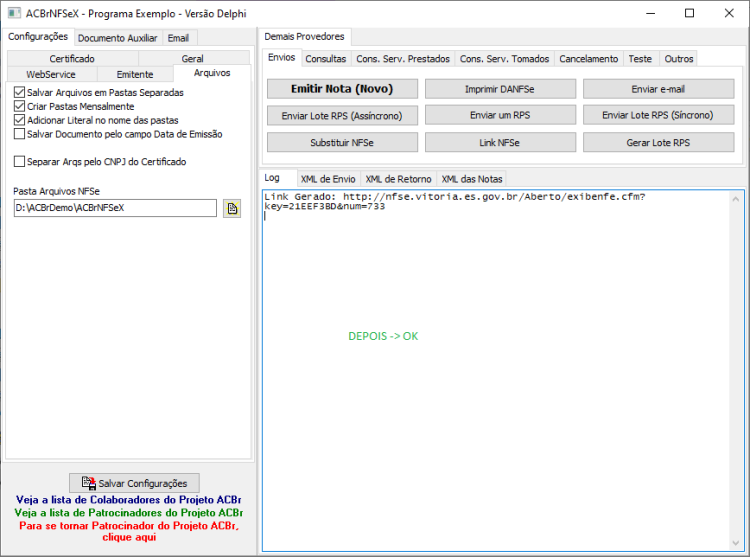The image size is (750, 557).
Task: Switch to the Cancelamento tab
Action: coord(589,59)
